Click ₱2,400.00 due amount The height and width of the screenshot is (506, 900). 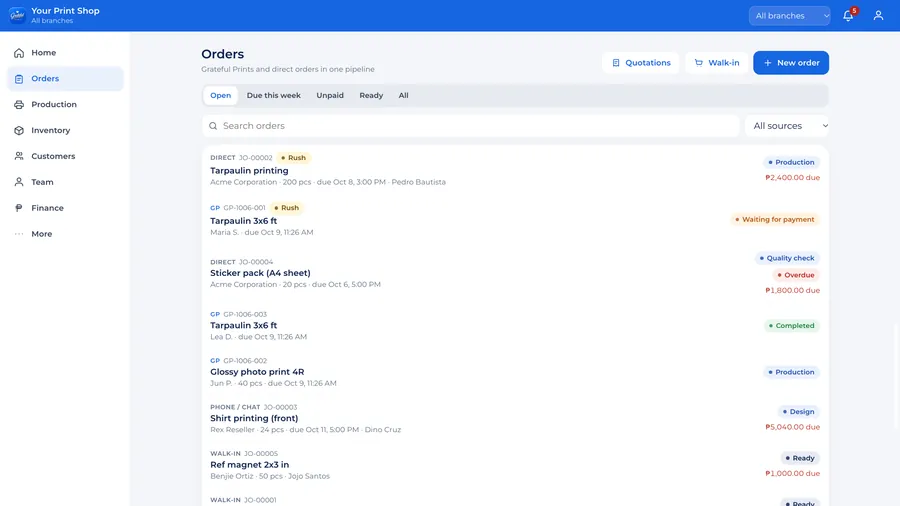pos(792,177)
